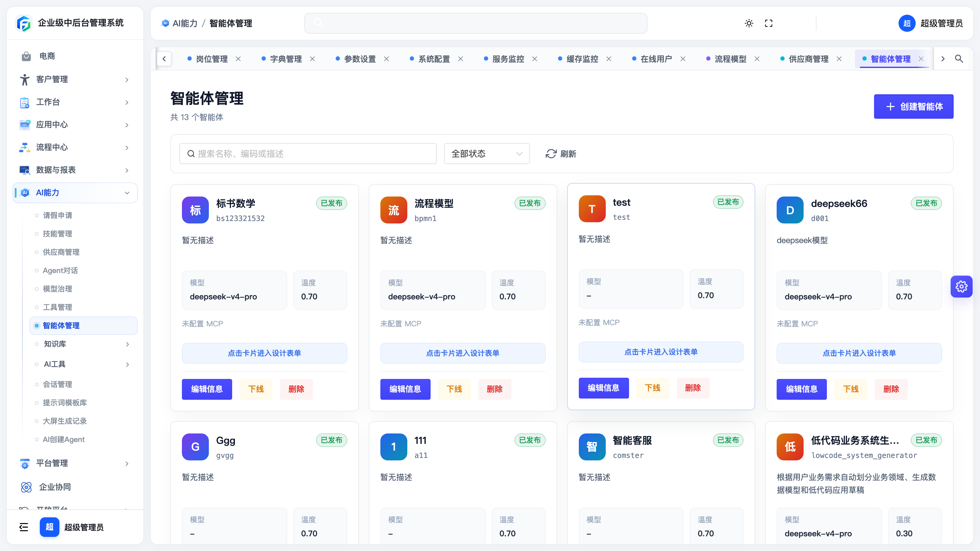
Task: Open the 模型治理 menu item
Action: point(58,289)
